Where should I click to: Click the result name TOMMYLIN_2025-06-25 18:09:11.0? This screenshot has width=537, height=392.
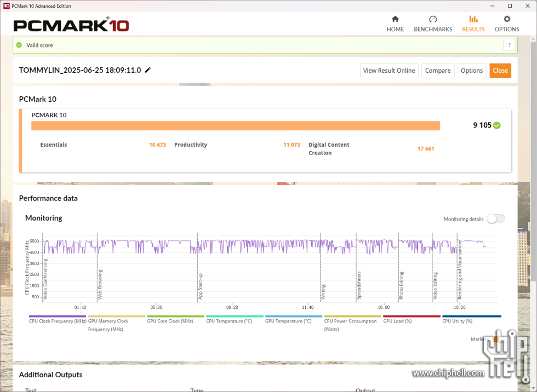(80, 70)
